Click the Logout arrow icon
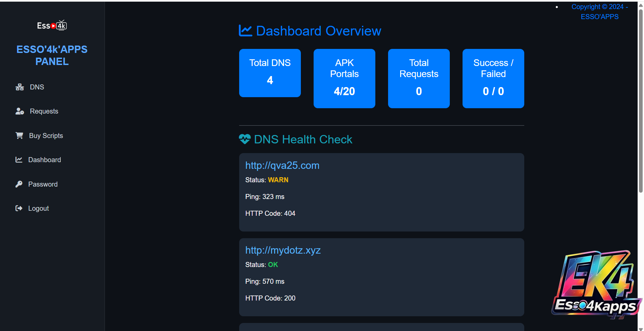The height and width of the screenshot is (331, 644). coord(19,208)
